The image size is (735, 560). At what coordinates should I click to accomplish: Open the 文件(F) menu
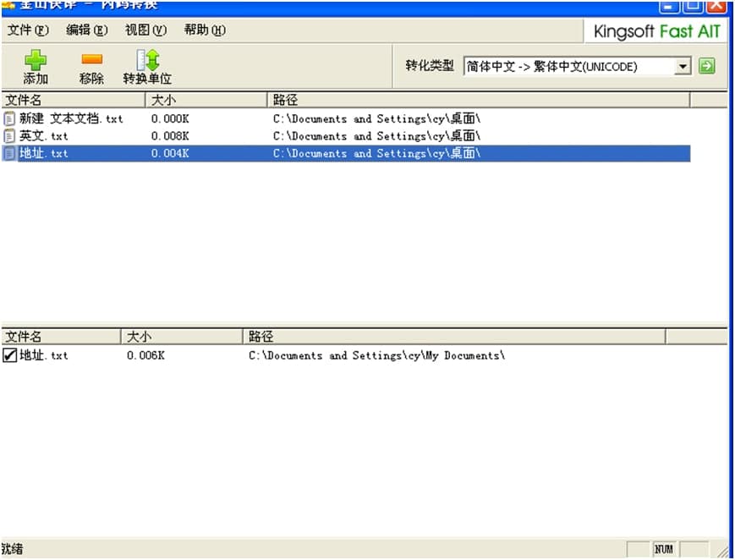coord(28,30)
